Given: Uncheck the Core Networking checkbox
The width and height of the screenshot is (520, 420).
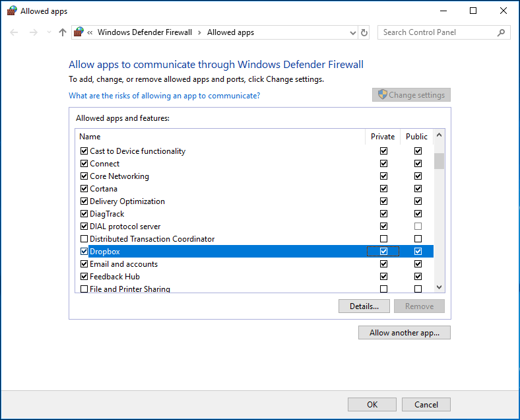Looking at the screenshot, I should tap(84, 176).
